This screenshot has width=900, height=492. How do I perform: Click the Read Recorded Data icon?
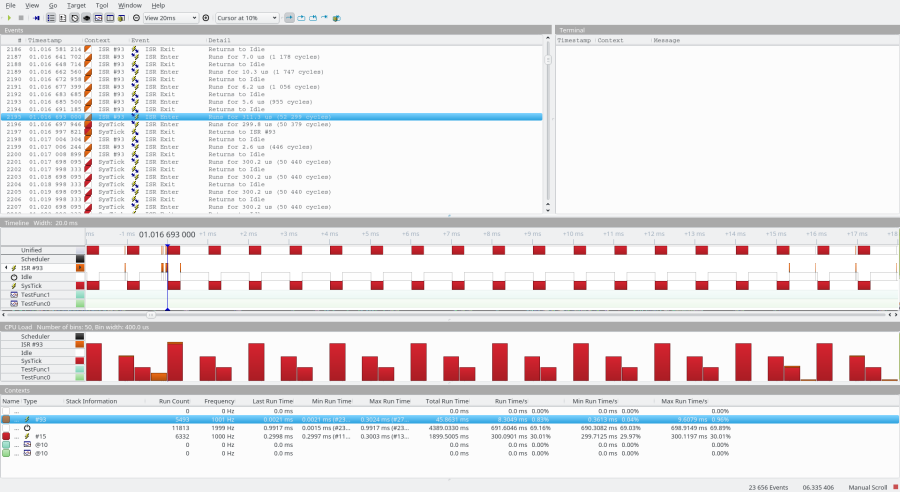point(37,18)
